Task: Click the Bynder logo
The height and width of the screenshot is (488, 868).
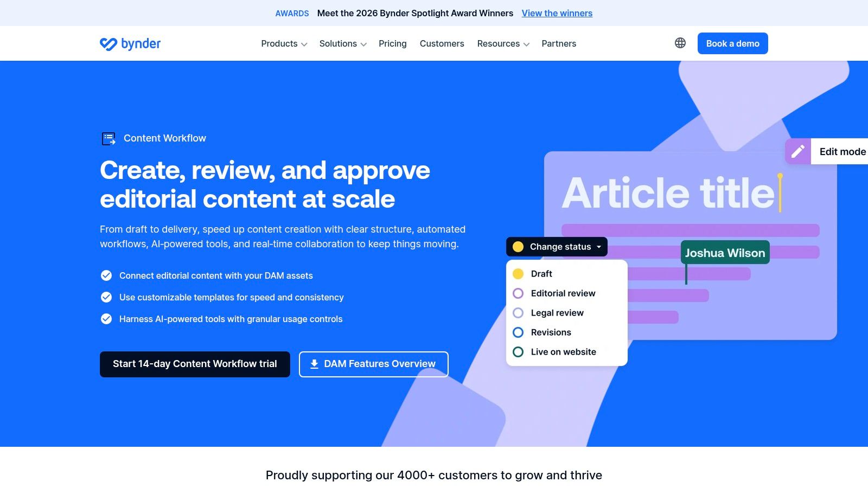Action: (130, 43)
